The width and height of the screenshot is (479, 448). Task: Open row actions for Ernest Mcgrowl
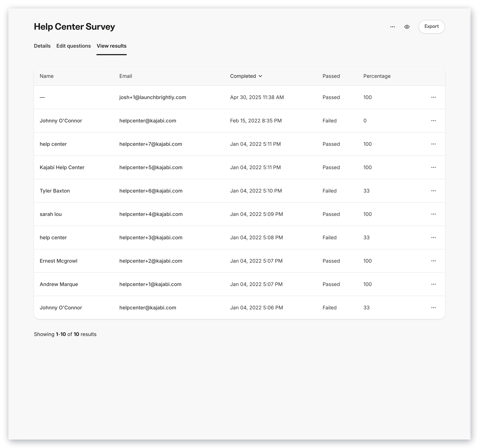(433, 261)
